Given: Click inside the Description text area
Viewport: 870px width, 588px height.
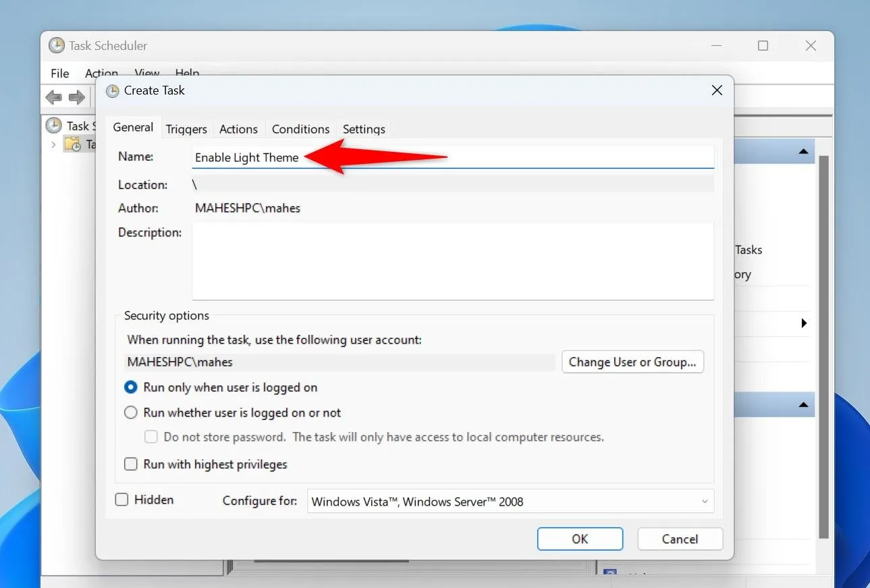Looking at the screenshot, I should pos(452,261).
